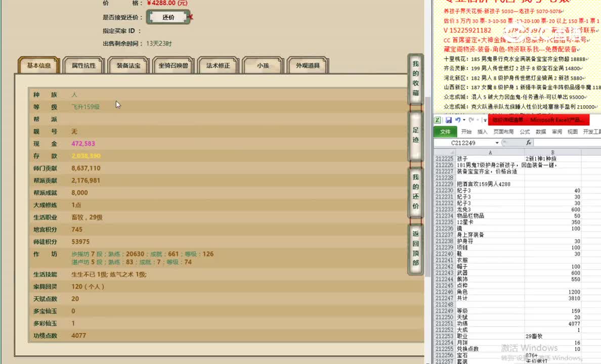The height and width of the screenshot is (364, 601).
Task: Open 足迹 side button
Action: tap(415, 135)
